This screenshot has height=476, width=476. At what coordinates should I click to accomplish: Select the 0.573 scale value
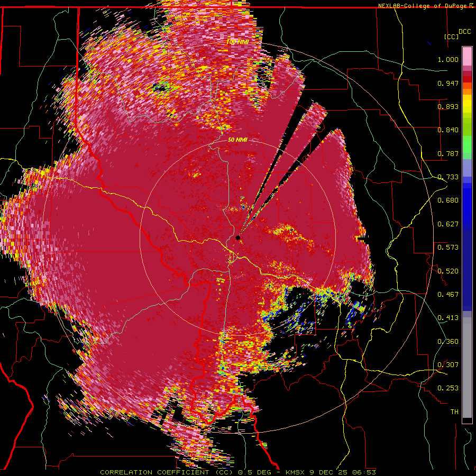[x=448, y=248]
